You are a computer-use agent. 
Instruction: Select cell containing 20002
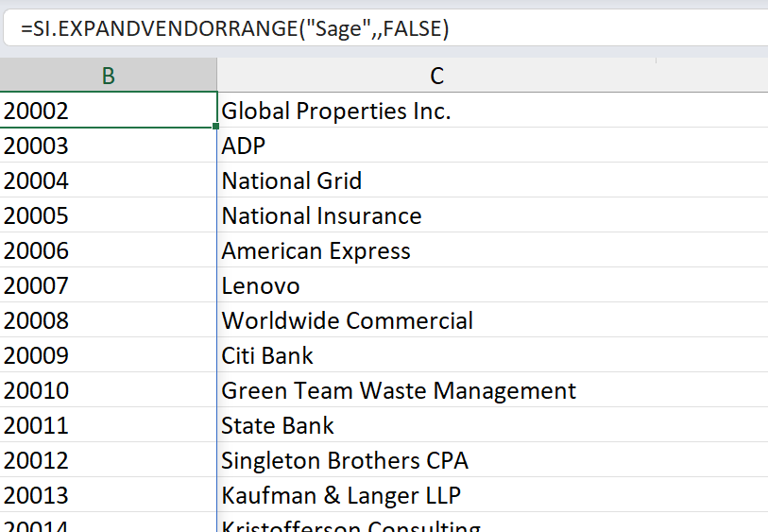109,111
